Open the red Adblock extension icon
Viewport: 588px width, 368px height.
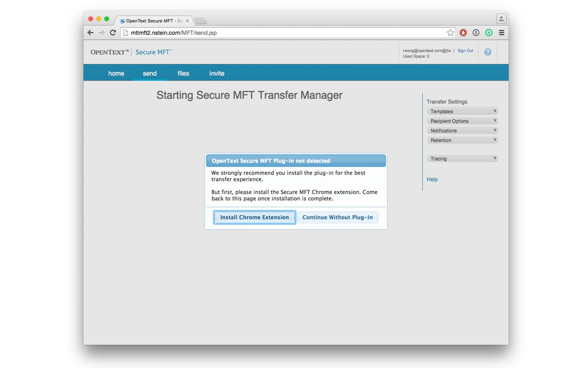click(x=463, y=33)
